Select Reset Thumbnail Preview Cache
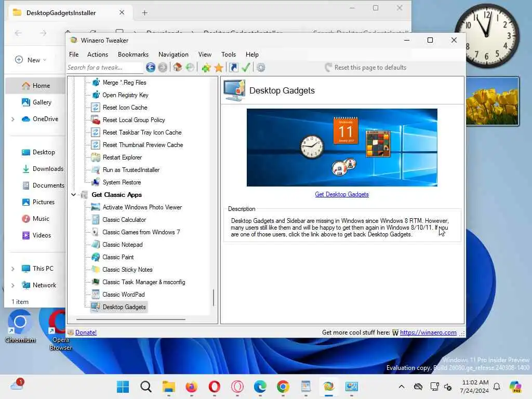 (143, 145)
